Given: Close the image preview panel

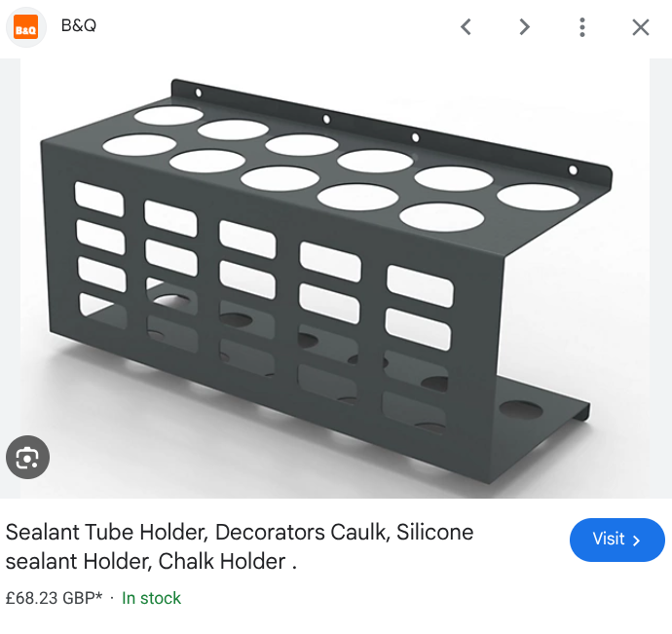Looking at the screenshot, I should coord(641,27).
